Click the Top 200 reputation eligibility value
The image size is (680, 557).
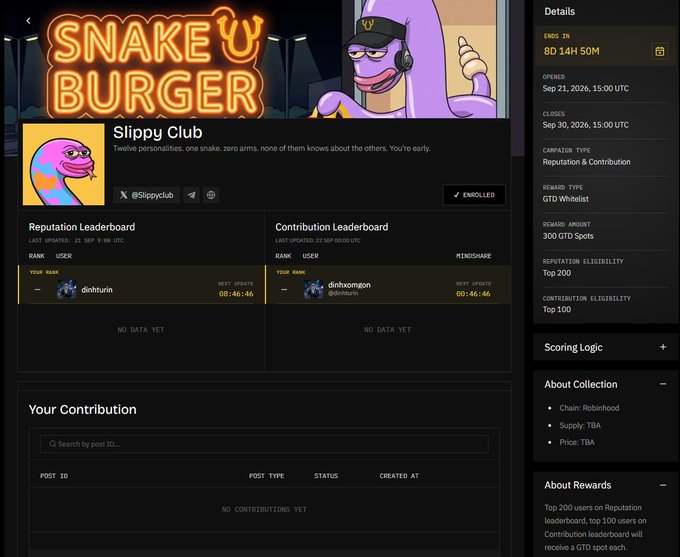pyautogui.click(x=556, y=273)
